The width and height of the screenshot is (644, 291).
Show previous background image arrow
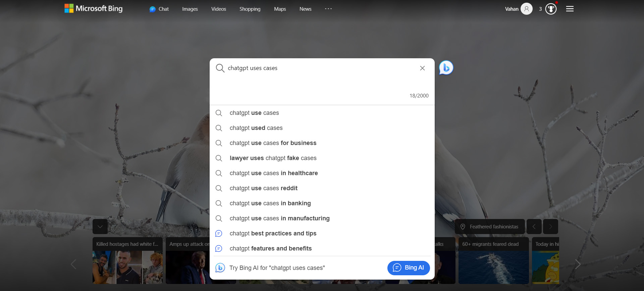534,227
